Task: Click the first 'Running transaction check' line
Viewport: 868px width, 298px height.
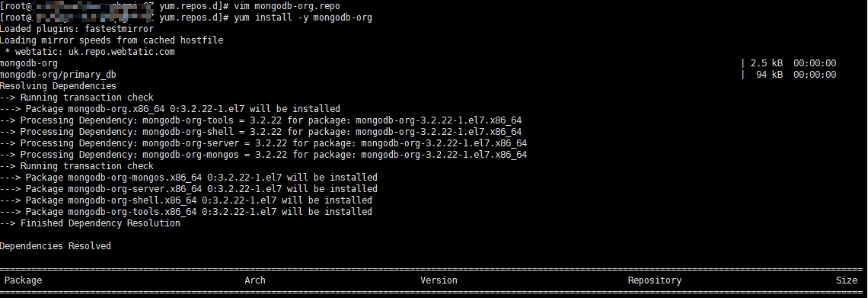Action: coord(77,98)
